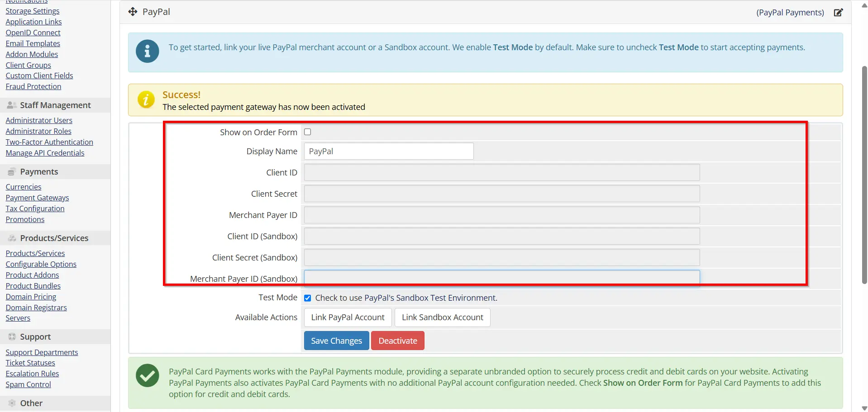Focus the Client Secret input field
Viewport: 868px width, 412px height.
click(502, 194)
